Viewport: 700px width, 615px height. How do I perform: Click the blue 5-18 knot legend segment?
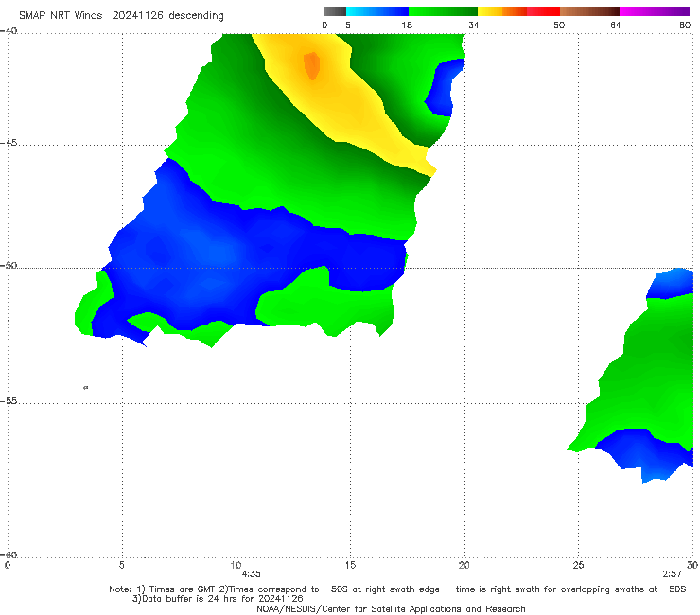pyautogui.click(x=377, y=11)
